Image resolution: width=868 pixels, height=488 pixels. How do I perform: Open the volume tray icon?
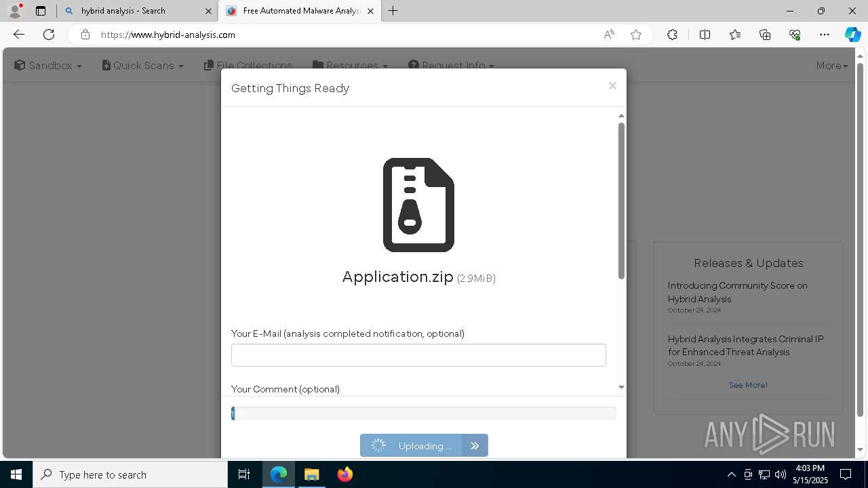coord(781,474)
